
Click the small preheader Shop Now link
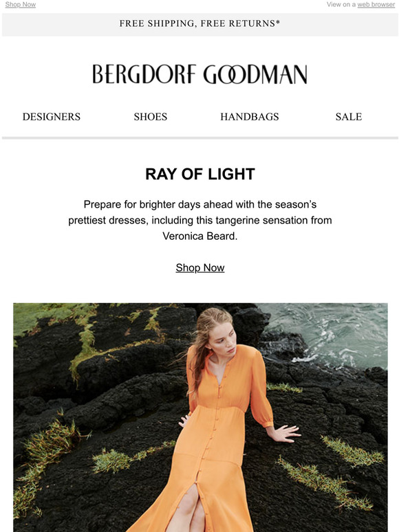coord(21,4)
